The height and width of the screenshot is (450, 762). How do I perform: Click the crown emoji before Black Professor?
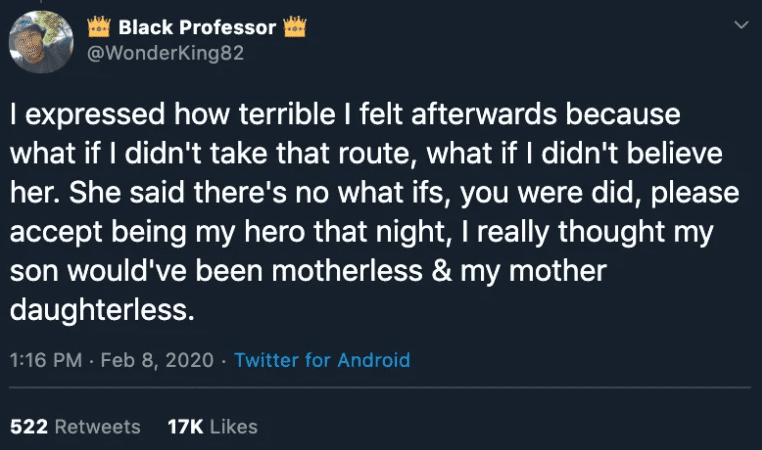(x=99, y=27)
